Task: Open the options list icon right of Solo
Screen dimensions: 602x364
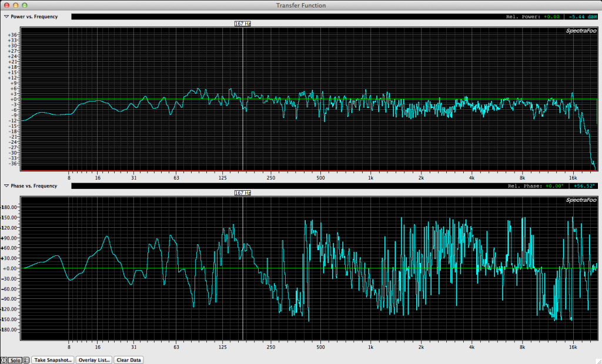Action: point(26,360)
